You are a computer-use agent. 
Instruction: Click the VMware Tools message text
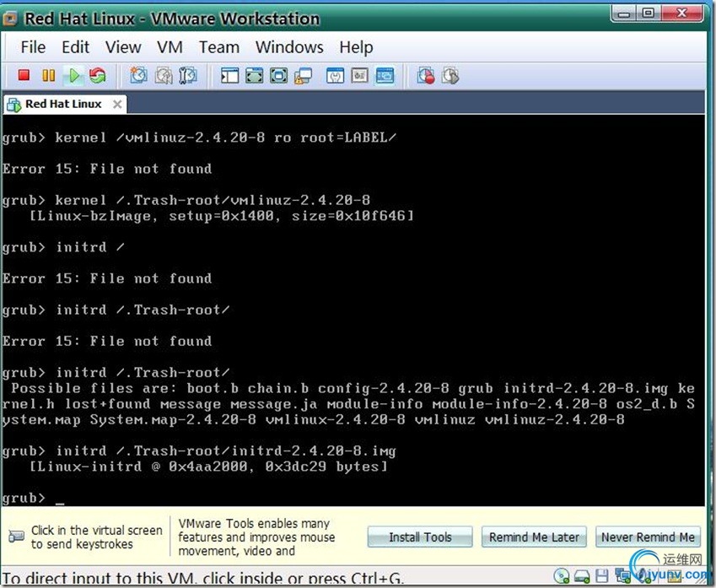coord(256,537)
